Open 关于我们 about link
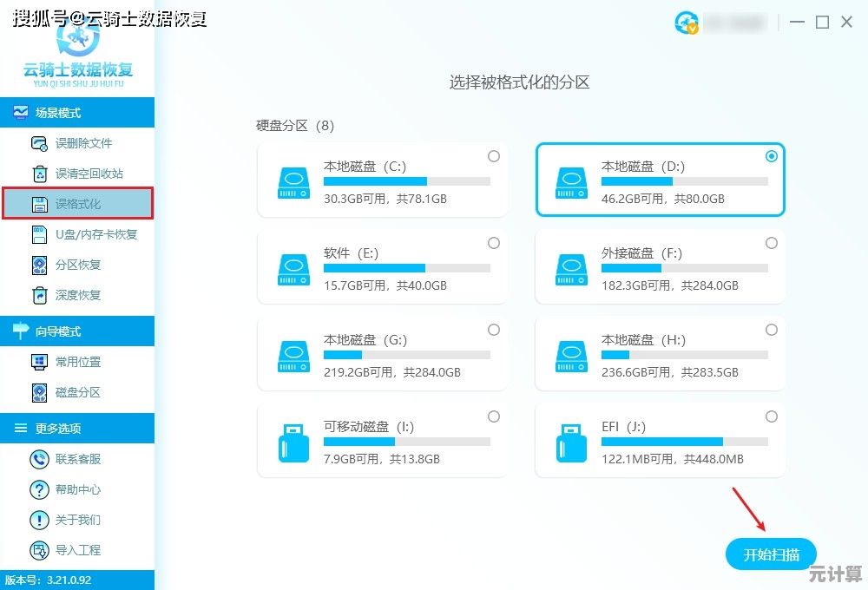The image size is (868, 590). pos(78,520)
